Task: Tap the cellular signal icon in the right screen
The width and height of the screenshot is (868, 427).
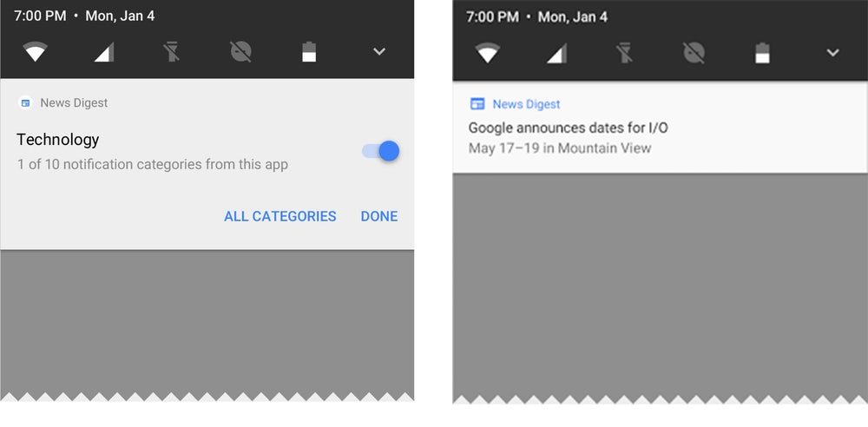Action: (556, 54)
